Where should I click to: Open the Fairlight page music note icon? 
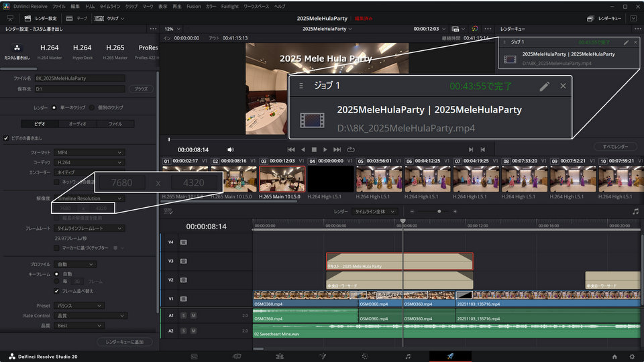click(407, 356)
